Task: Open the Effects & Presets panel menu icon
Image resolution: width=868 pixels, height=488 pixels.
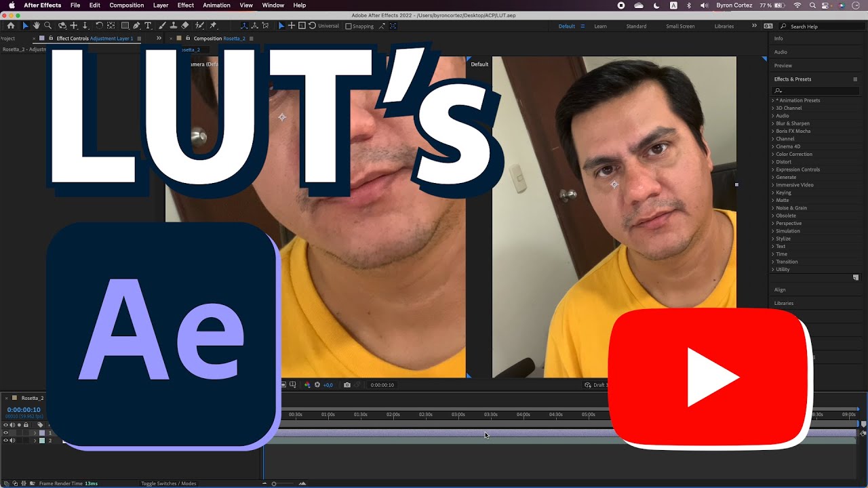Action: [855, 79]
